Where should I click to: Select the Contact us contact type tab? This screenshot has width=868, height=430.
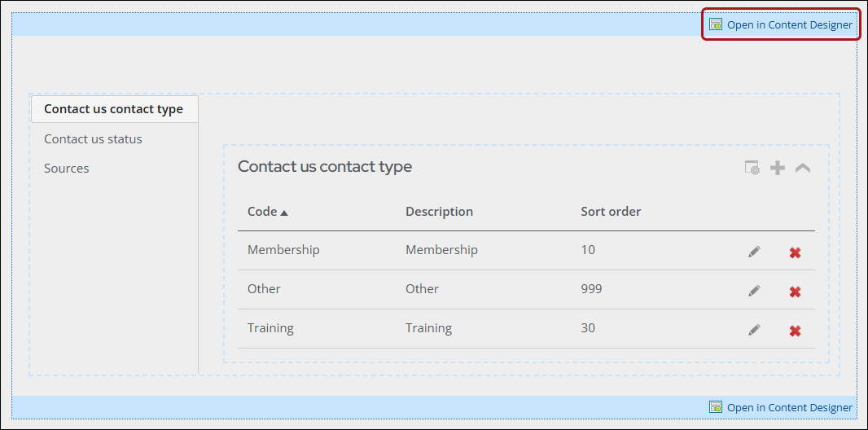pos(113,109)
